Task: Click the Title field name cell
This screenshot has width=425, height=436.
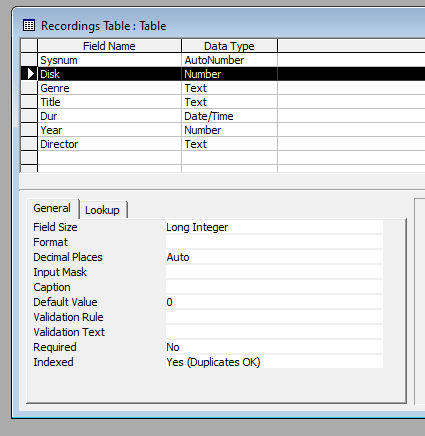Action: click(110, 102)
